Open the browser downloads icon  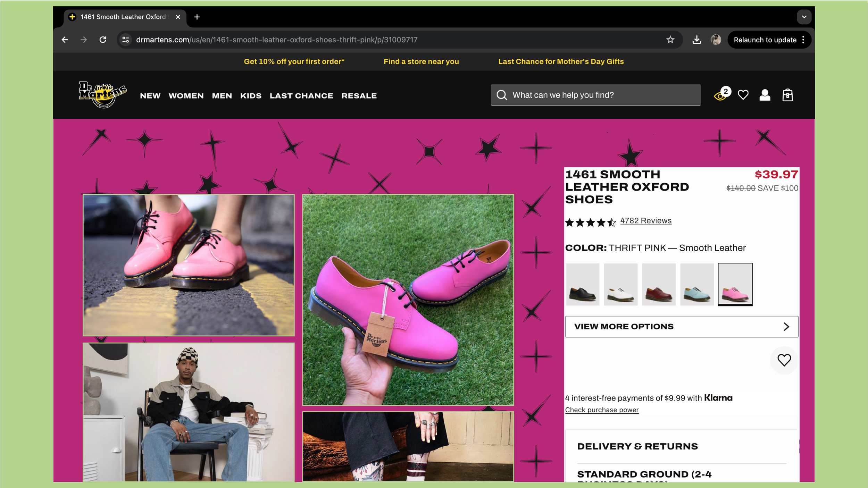tap(696, 40)
